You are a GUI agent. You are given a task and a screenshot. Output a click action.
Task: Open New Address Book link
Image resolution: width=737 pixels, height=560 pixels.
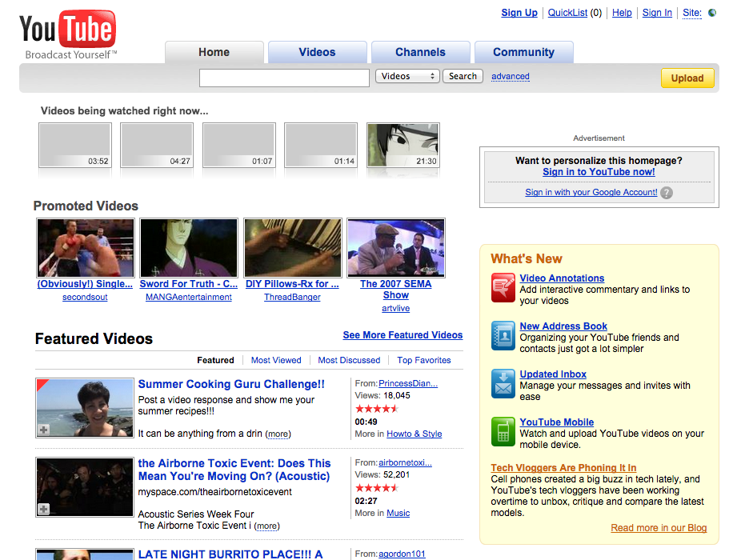click(x=563, y=326)
